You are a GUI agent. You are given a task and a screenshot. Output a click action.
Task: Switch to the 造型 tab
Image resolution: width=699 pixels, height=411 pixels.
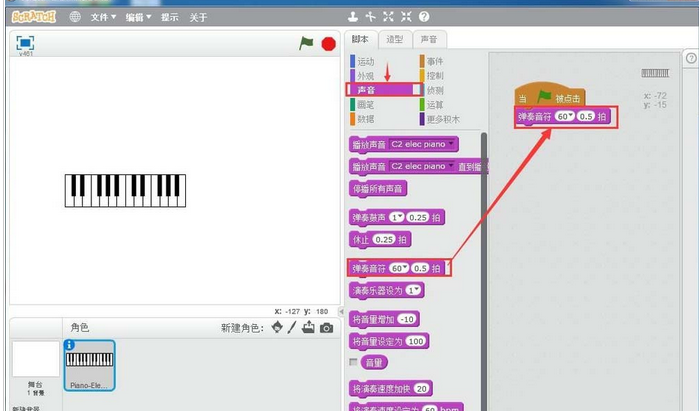(x=395, y=40)
